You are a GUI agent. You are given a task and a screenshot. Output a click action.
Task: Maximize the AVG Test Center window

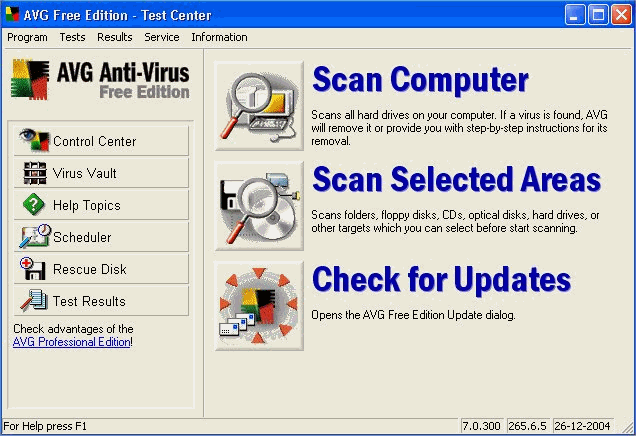598,15
